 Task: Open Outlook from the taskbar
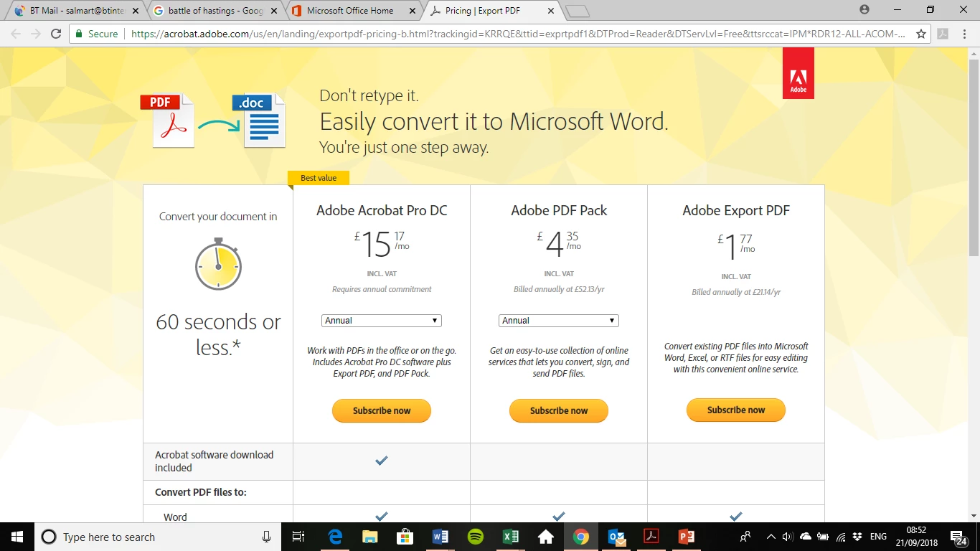616,537
